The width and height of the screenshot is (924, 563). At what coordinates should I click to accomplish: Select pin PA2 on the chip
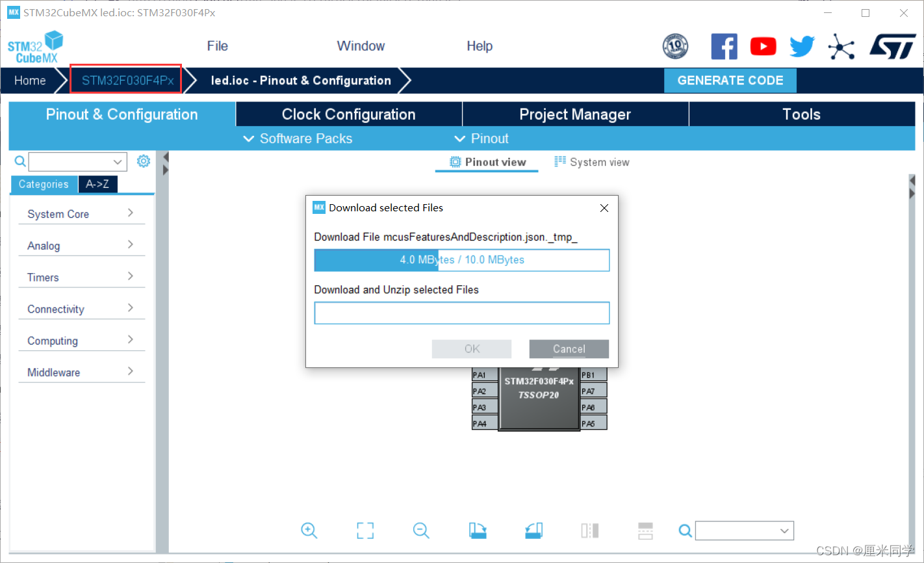click(485, 391)
